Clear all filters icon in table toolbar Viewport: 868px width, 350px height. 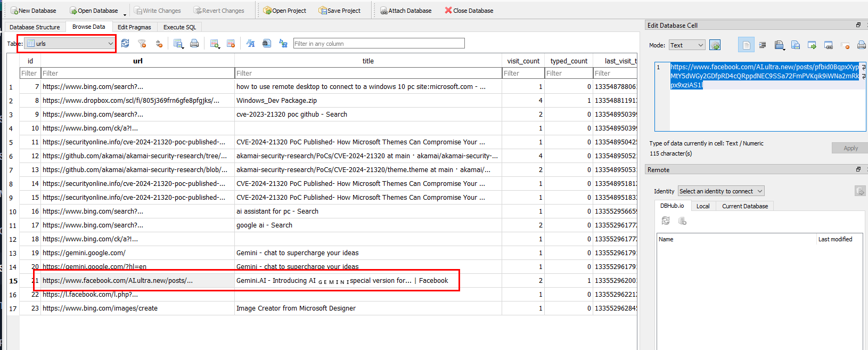[x=142, y=44]
